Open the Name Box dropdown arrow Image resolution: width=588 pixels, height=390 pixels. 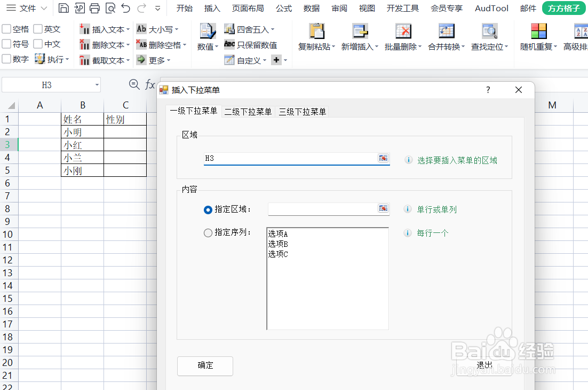[x=97, y=85]
